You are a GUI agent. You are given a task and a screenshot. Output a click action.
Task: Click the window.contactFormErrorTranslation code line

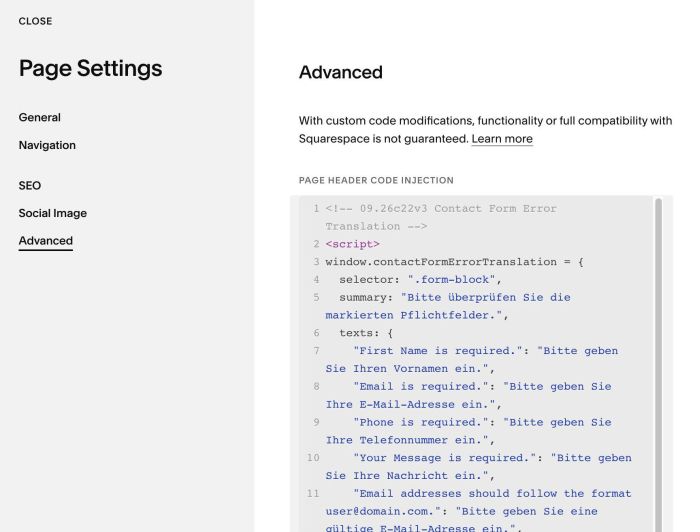click(x=454, y=262)
